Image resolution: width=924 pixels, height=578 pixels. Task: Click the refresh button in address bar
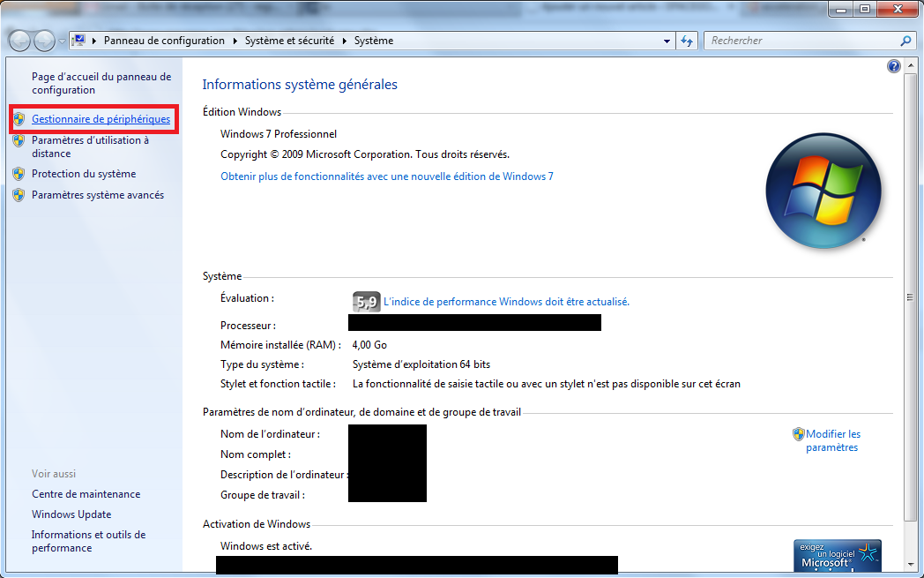687,41
